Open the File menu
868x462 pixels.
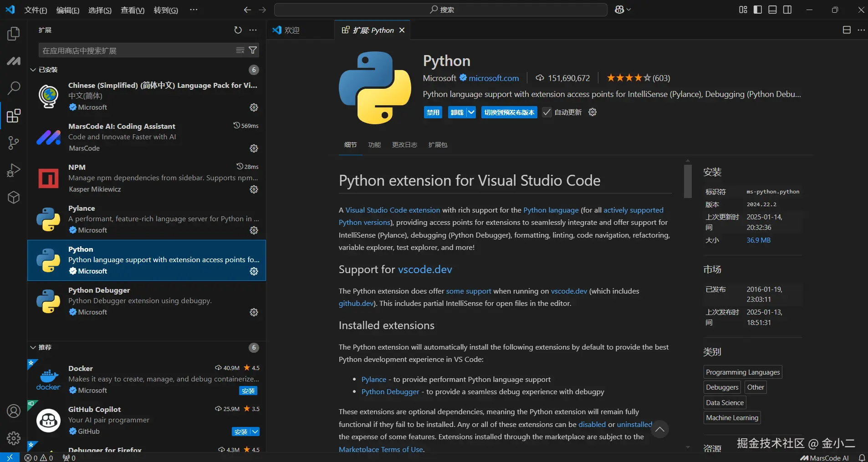[36, 10]
